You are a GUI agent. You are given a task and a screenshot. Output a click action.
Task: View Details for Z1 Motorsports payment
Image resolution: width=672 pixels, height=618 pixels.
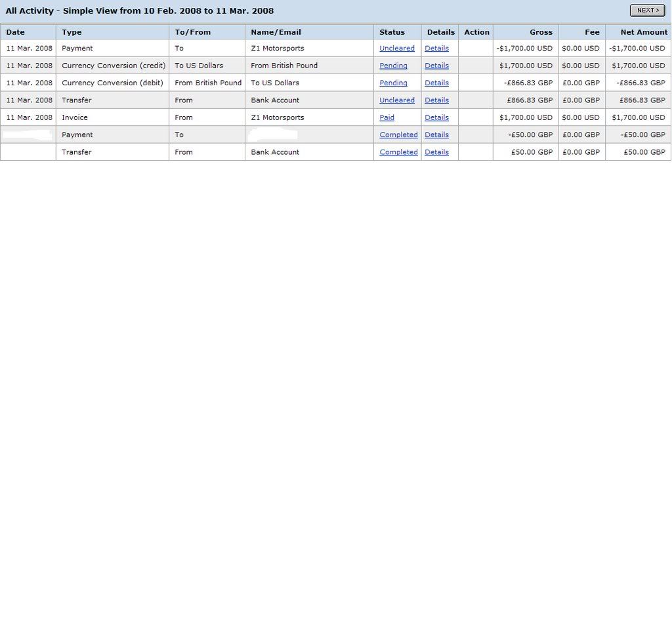pyautogui.click(x=436, y=49)
